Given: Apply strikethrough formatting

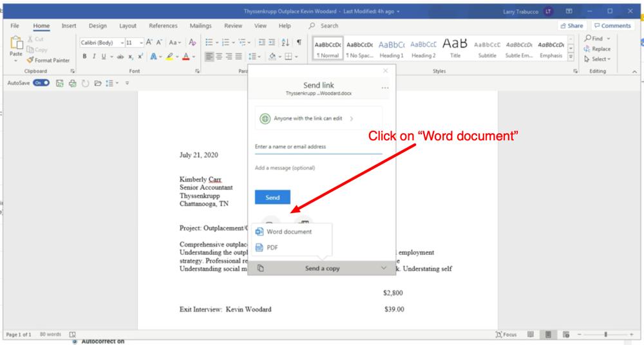Looking at the screenshot, I should (x=120, y=57).
